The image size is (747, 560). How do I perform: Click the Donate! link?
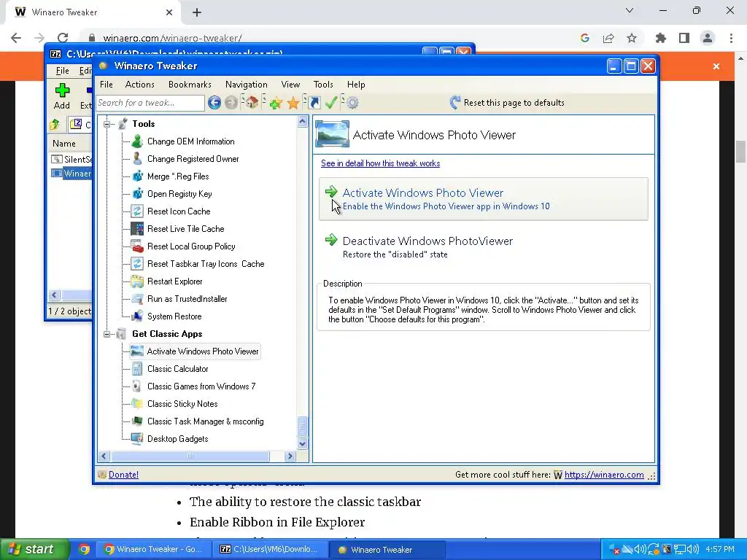(123, 475)
